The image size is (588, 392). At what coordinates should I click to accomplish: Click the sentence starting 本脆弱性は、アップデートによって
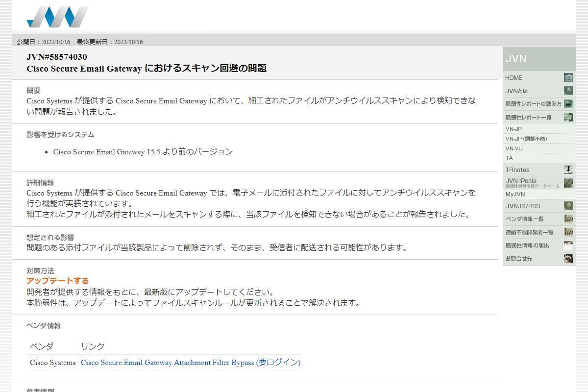195,303
